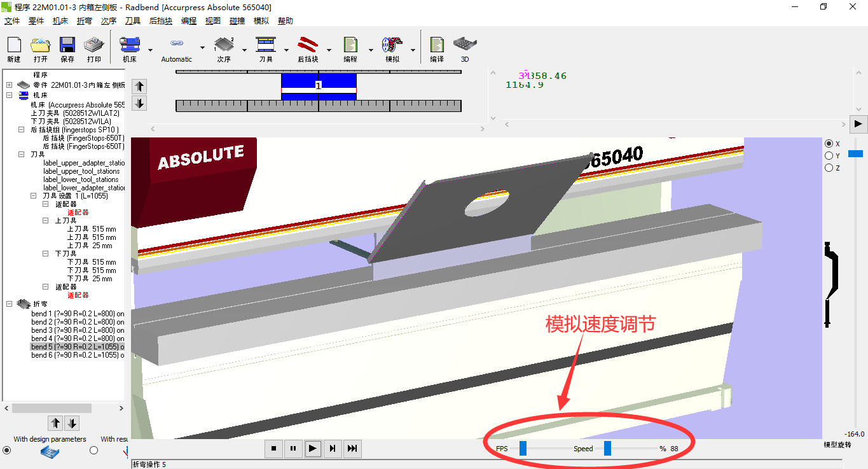This screenshot has height=469, width=868.
Task: Open the 碰撞 menu
Action: [237, 20]
